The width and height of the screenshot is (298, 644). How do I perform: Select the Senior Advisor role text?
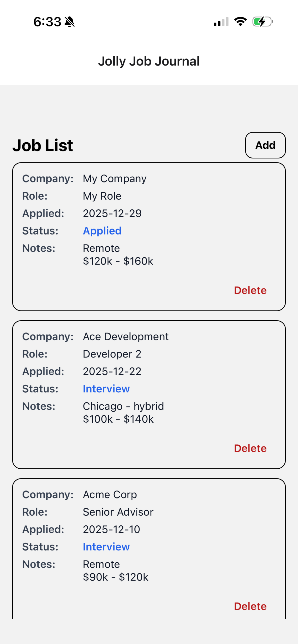click(118, 512)
